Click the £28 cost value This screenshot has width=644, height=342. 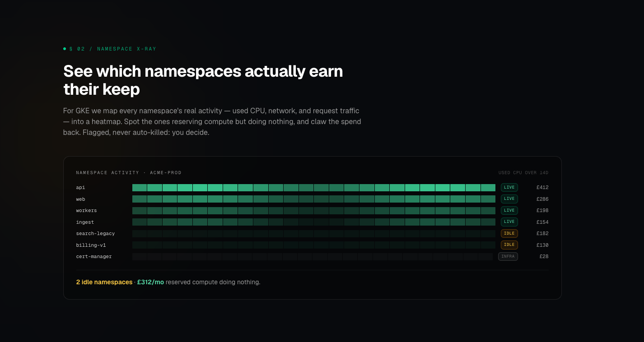pos(544,256)
